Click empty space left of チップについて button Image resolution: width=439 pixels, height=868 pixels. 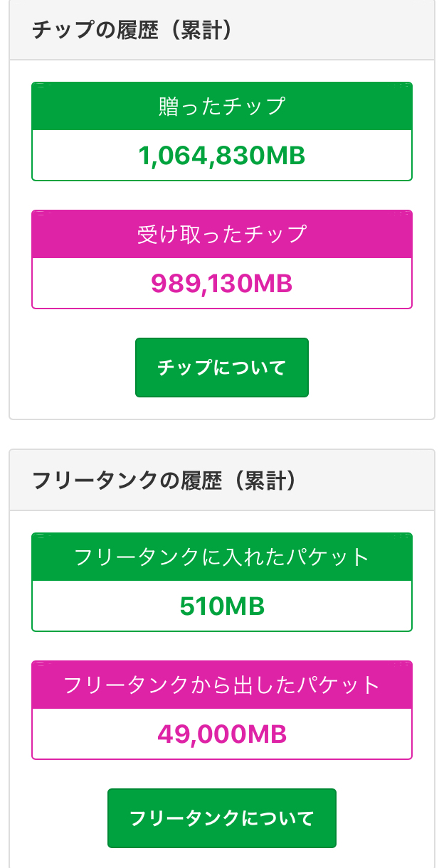coord(78,368)
